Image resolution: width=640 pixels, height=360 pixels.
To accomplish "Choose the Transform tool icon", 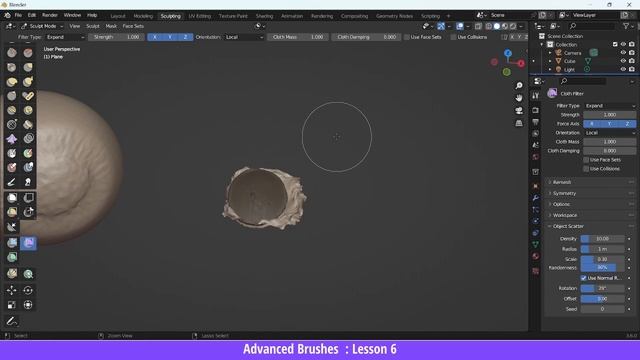I will pos(28,304).
